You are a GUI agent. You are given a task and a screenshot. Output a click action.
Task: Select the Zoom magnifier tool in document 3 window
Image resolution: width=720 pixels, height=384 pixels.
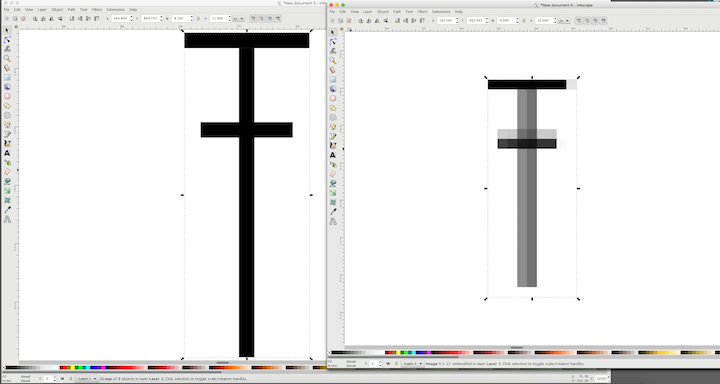pyautogui.click(x=7, y=59)
